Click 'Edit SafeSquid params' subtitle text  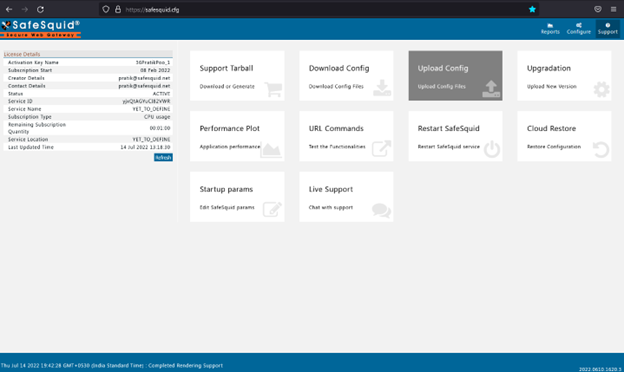227,207
